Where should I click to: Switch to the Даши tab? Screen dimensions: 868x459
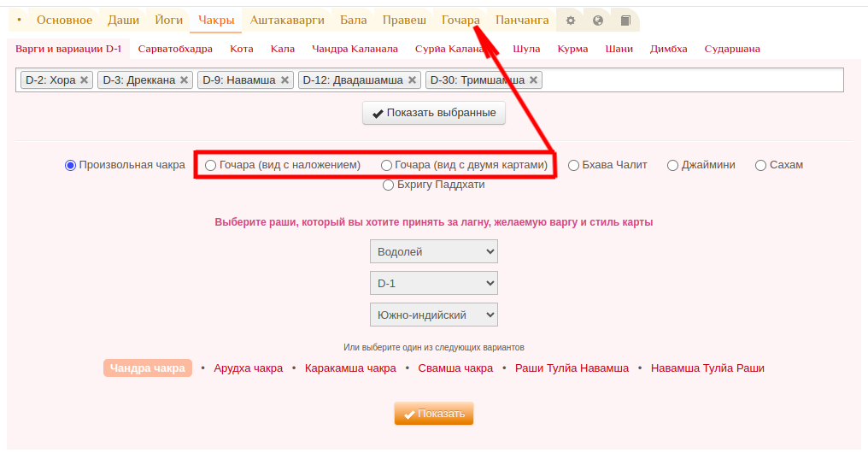(123, 21)
